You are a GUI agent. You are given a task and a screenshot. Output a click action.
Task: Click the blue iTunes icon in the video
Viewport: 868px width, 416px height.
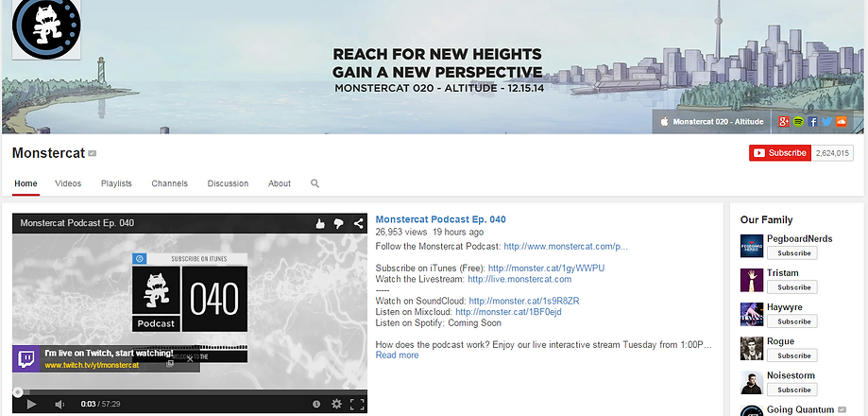[x=140, y=259]
